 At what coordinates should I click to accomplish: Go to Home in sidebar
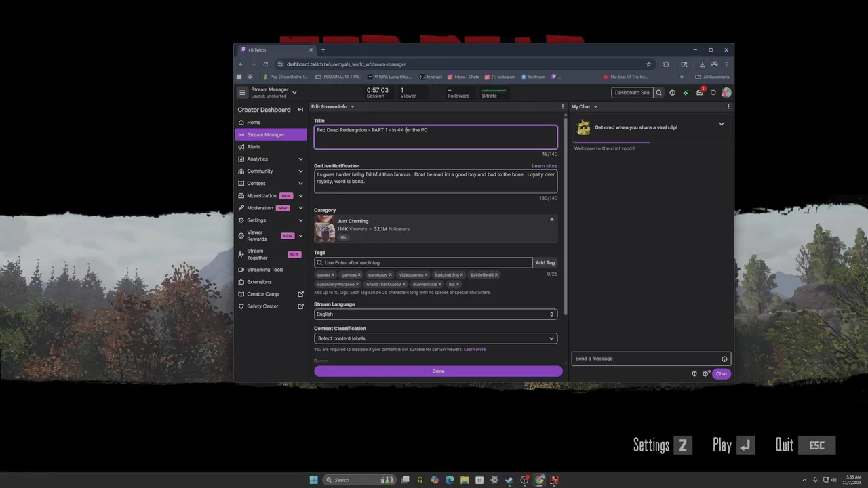click(271, 123)
